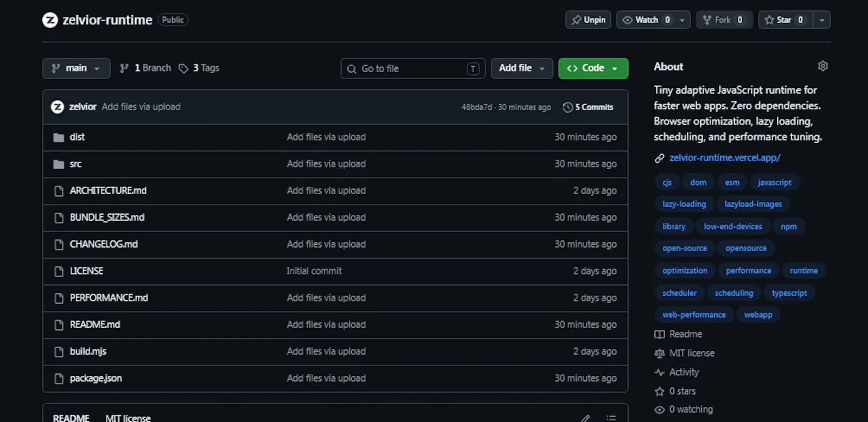This screenshot has height=422, width=868.
Task: Open the README outline list icon
Action: (x=611, y=418)
